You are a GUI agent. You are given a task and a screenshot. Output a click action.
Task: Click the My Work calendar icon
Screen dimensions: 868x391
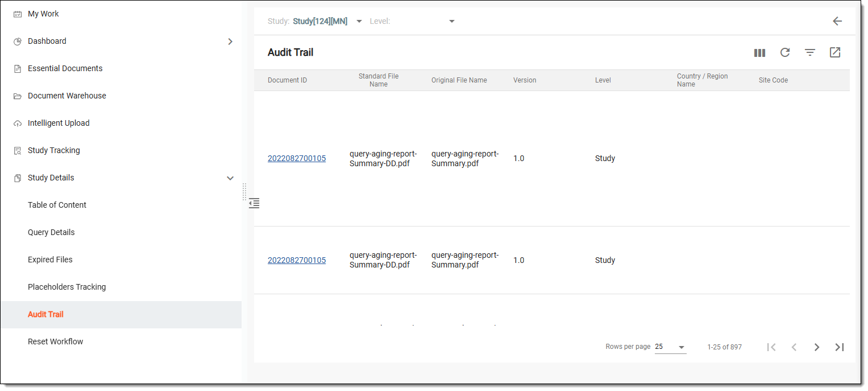[17, 14]
